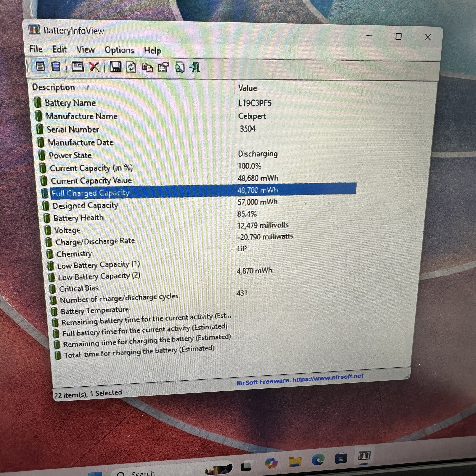Open the View menu
The image size is (476, 476).
(86, 49)
